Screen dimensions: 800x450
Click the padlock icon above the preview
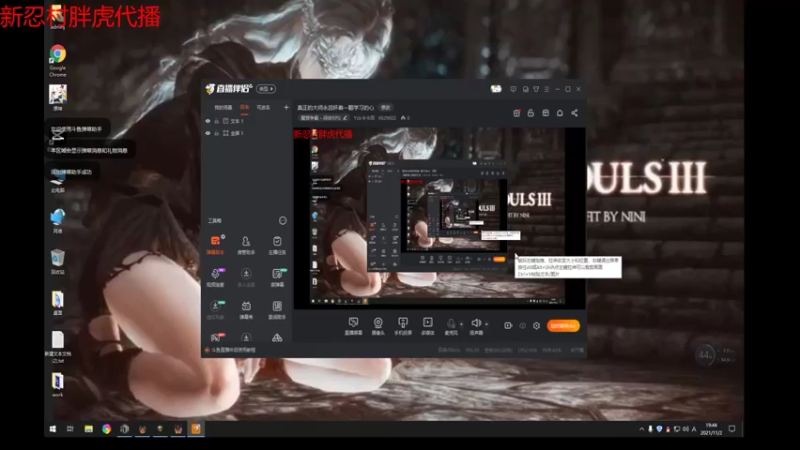coord(531,113)
